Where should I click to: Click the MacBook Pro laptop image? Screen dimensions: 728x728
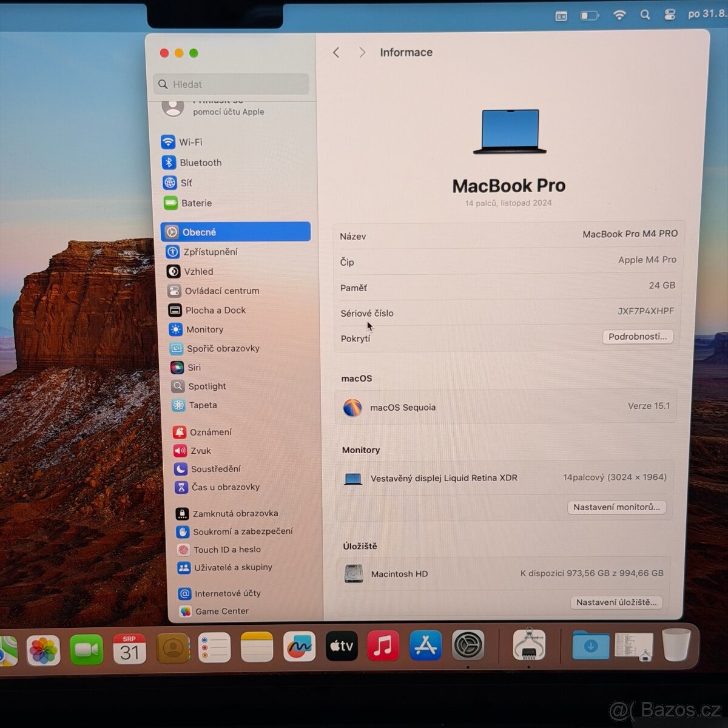[x=510, y=132]
